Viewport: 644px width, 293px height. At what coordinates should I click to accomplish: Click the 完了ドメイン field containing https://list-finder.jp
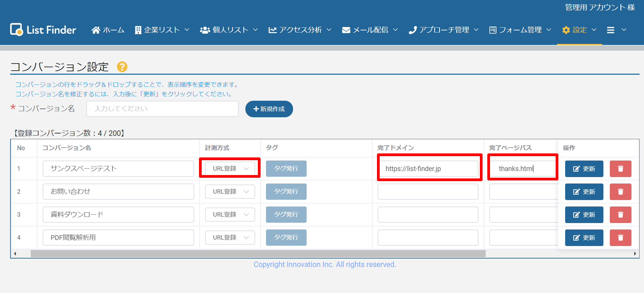pos(428,169)
